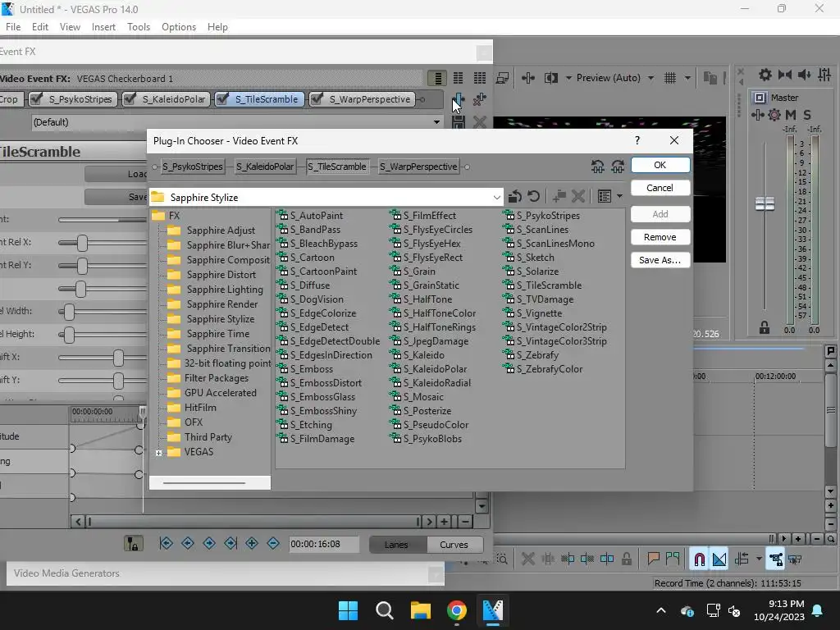Click the Plug-In Chain button in Event FX
This screenshot has width=840, height=630.
click(x=459, y=99)
